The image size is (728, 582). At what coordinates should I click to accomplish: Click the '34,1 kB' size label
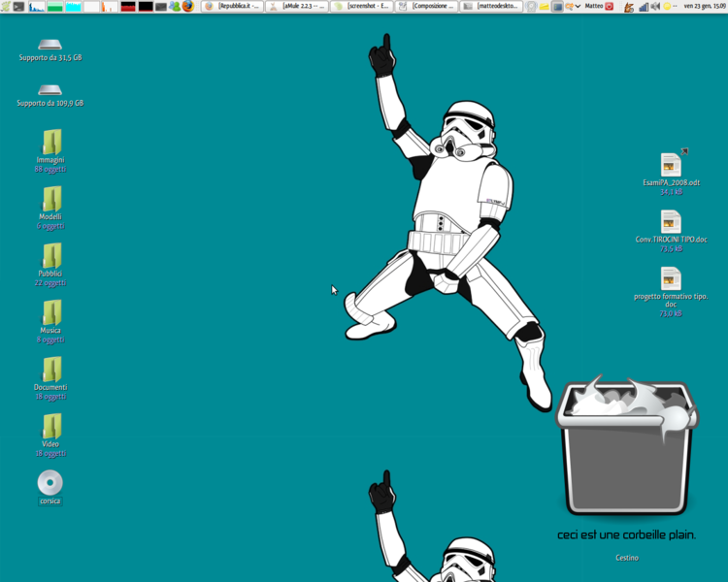(672, 192)
